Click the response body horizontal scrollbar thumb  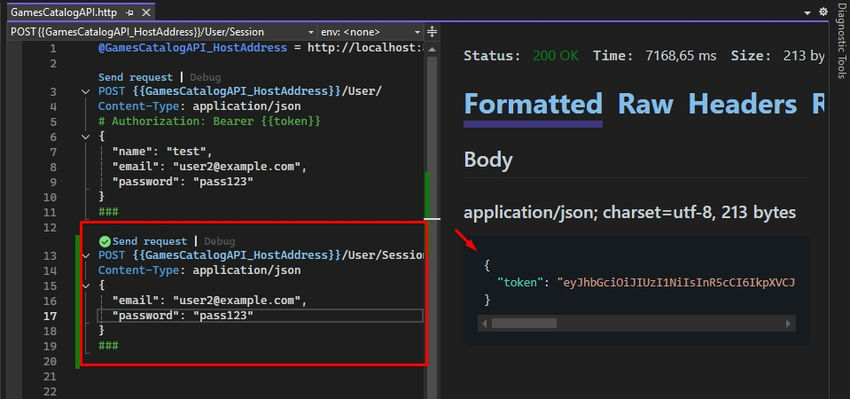524,324
